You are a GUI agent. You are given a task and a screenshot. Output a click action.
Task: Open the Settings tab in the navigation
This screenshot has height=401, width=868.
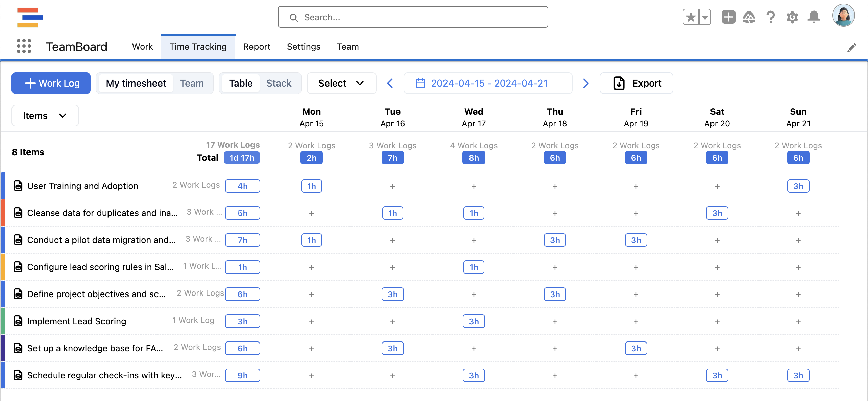[x=303, y=47]
